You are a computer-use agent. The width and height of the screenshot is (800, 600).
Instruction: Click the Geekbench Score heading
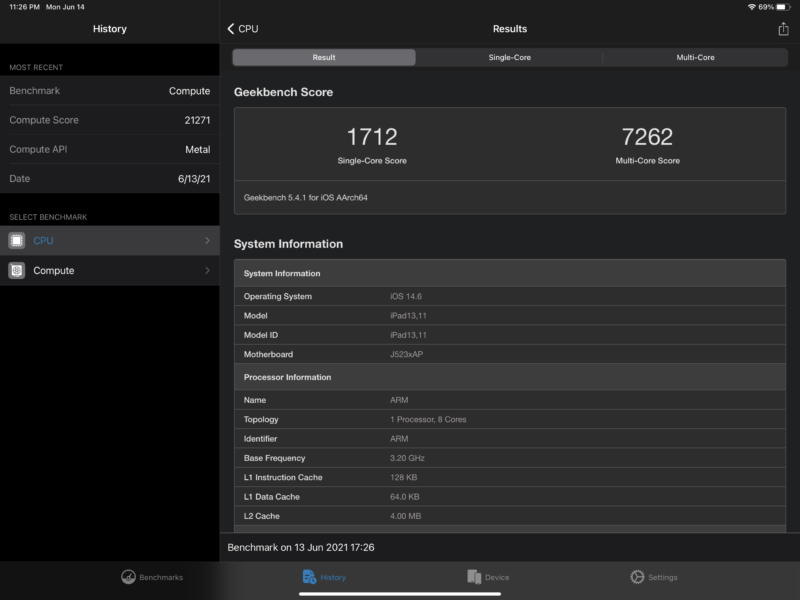click(283, 92)
